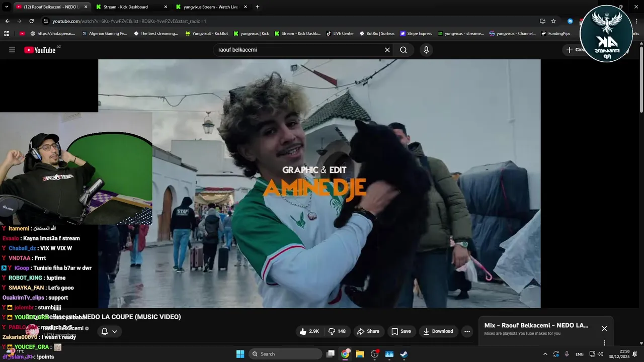Screen dimensions: 644x362
Task: Reload the current page
Action: coord(31,21)
